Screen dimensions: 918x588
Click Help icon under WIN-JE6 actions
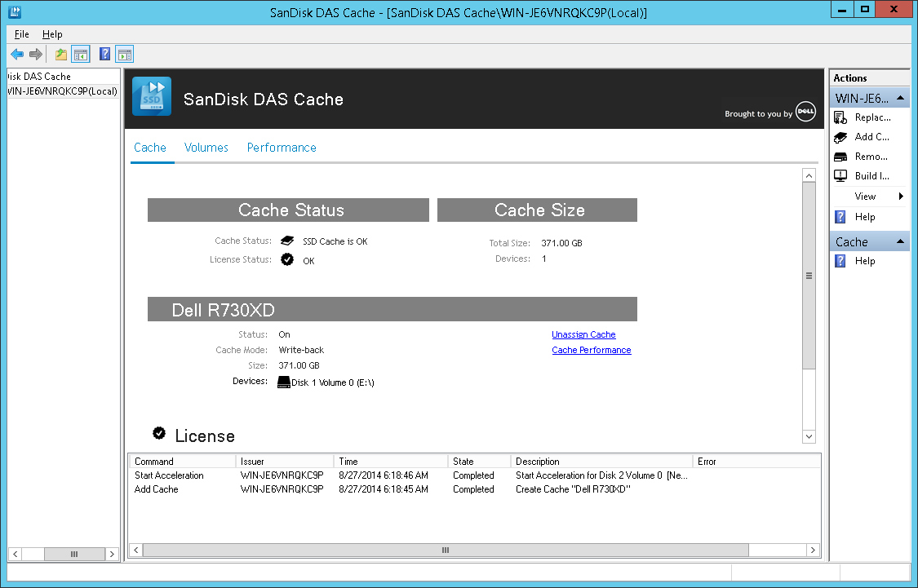pyautogui.click(x=840, y=217)
